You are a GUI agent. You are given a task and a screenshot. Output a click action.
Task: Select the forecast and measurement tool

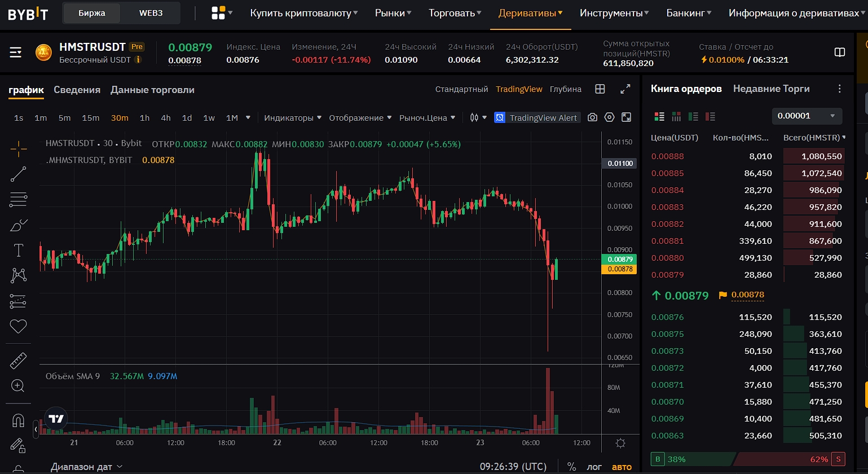click(x=19, y=301)
